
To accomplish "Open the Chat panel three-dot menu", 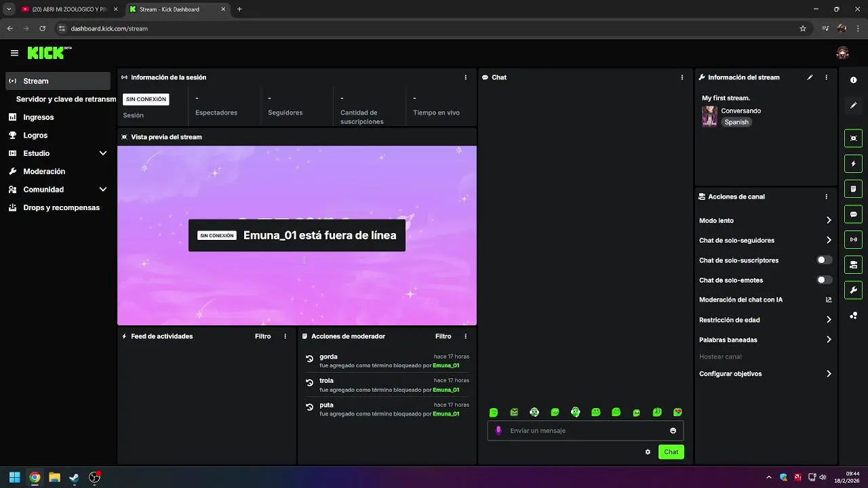I will 682,77.
